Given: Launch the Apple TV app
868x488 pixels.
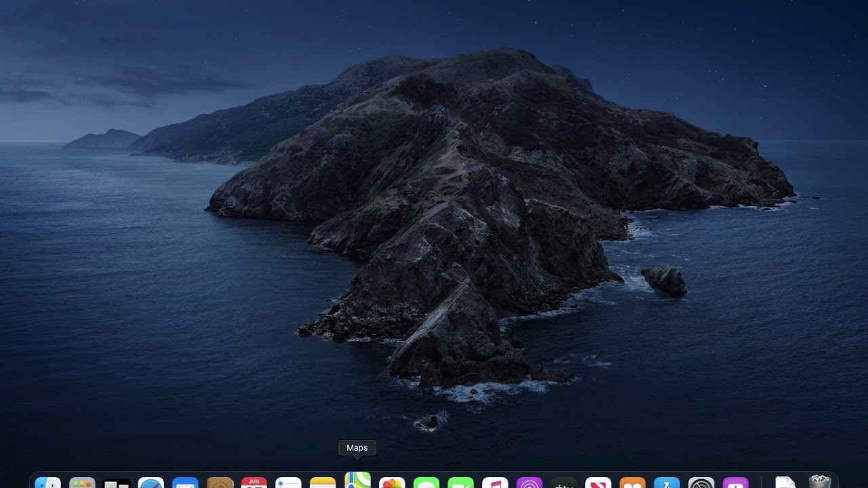Looking at the screenshot, I should point(564,483).
